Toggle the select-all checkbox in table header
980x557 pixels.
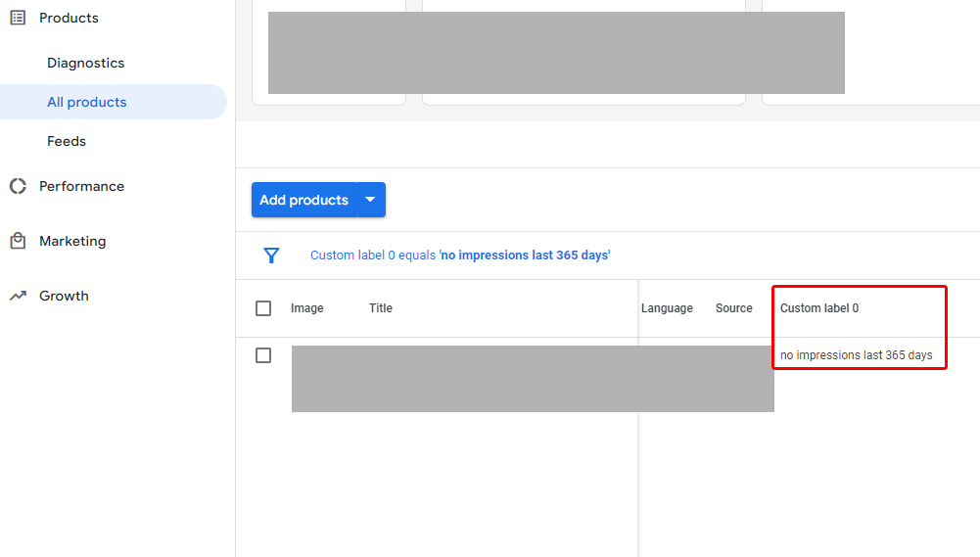coord(263,308)
